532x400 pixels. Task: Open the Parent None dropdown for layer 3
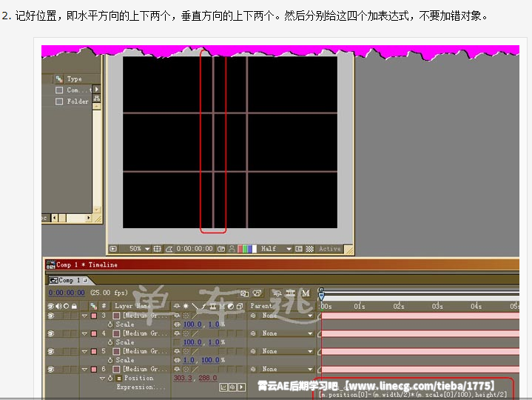click(287, 316)
